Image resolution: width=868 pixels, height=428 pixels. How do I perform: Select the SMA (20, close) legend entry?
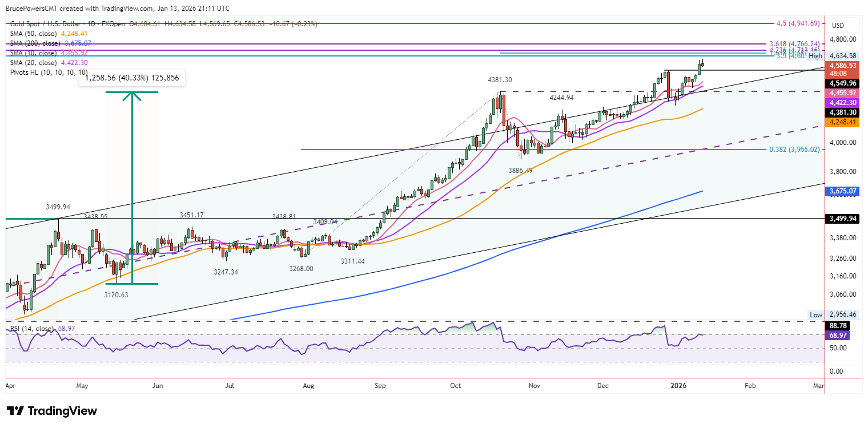pyautogui.click(x=34, y=63)
